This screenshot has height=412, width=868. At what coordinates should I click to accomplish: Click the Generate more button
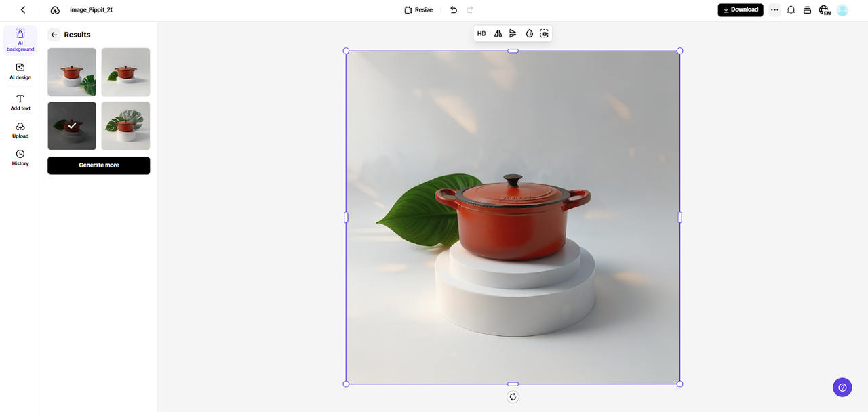(x=98, y=165)
